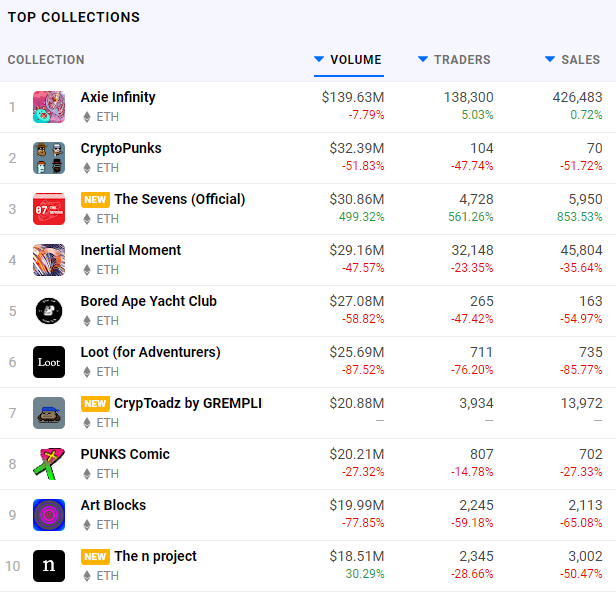
Task: Click Art Blocks volume $19.99M
Action: pos(357,506)
